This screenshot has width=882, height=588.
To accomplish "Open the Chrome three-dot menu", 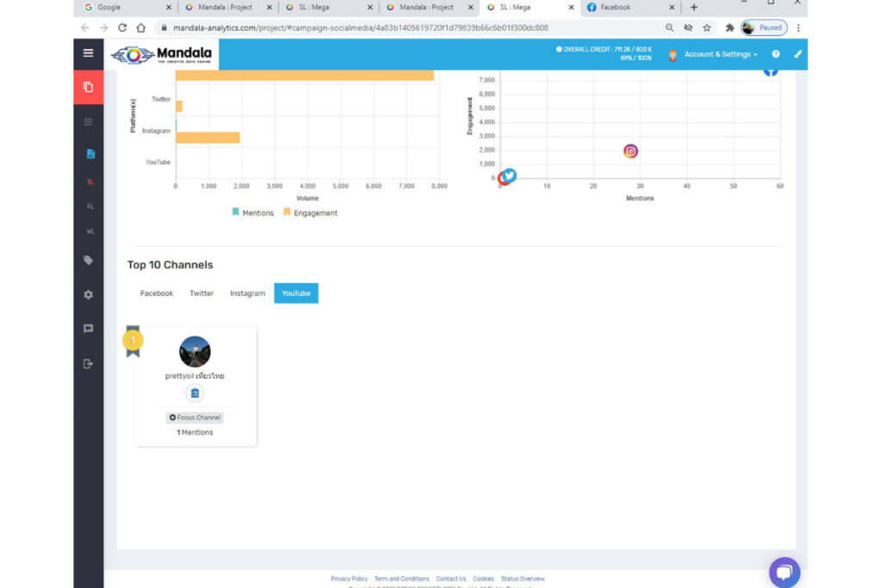I will (798, 28).
